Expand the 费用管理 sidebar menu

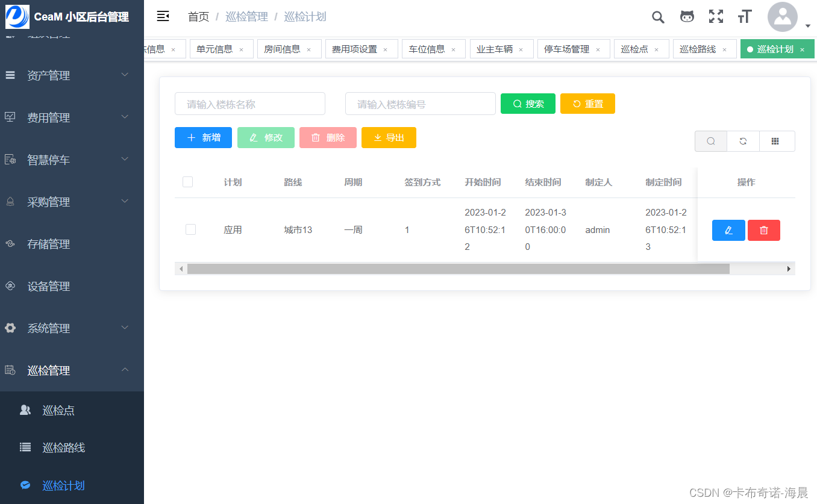pos(72,117)
